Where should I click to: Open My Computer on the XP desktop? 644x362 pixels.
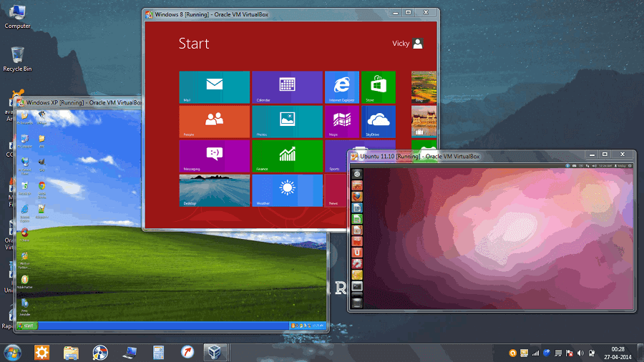[x=24, y=141]
